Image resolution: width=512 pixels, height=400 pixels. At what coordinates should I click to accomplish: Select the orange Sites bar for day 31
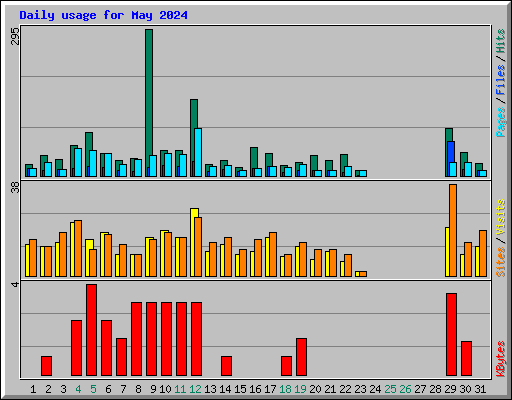point(483,253)
